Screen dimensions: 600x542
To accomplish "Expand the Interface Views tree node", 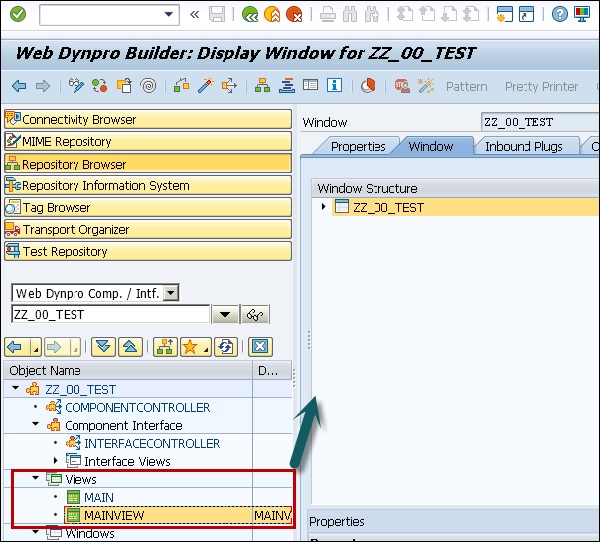I will click(x=55, y=461).
